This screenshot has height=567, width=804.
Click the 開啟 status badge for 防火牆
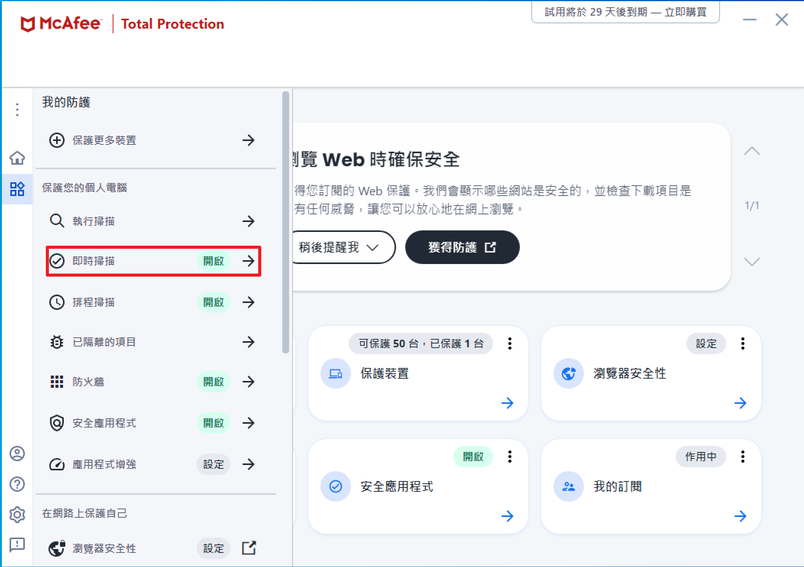[x=213, y=381]
